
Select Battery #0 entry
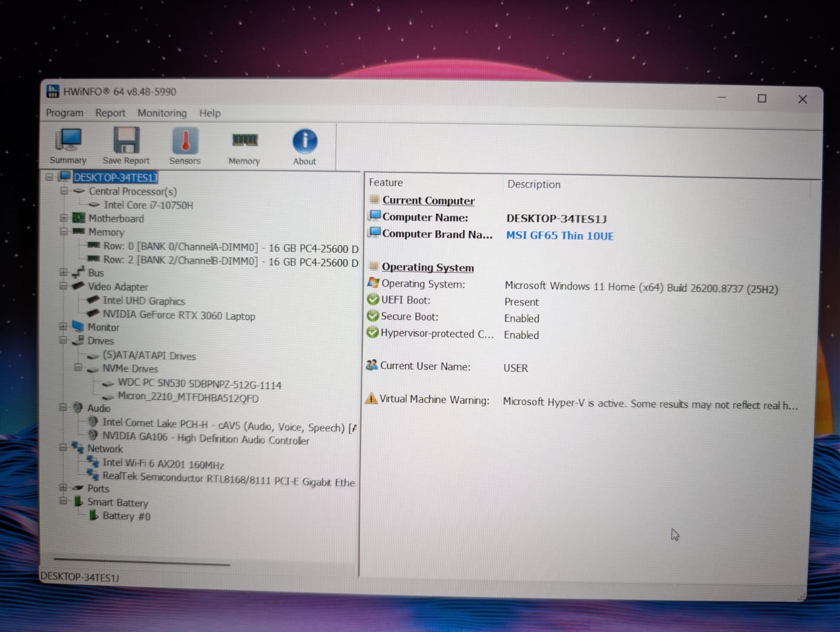(127, 516)
